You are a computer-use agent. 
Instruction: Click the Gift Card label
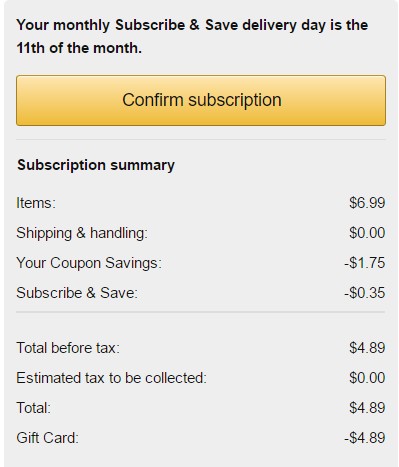(x=48, y=438)
